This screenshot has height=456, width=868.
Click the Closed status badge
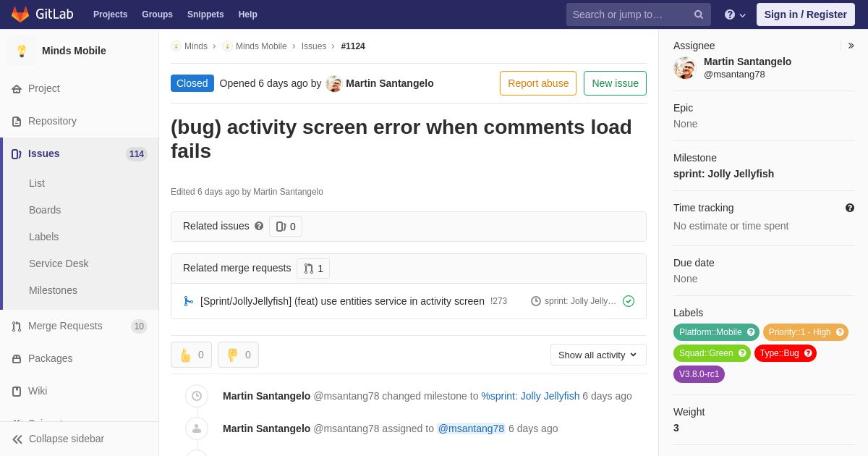(x=192, y=83)
